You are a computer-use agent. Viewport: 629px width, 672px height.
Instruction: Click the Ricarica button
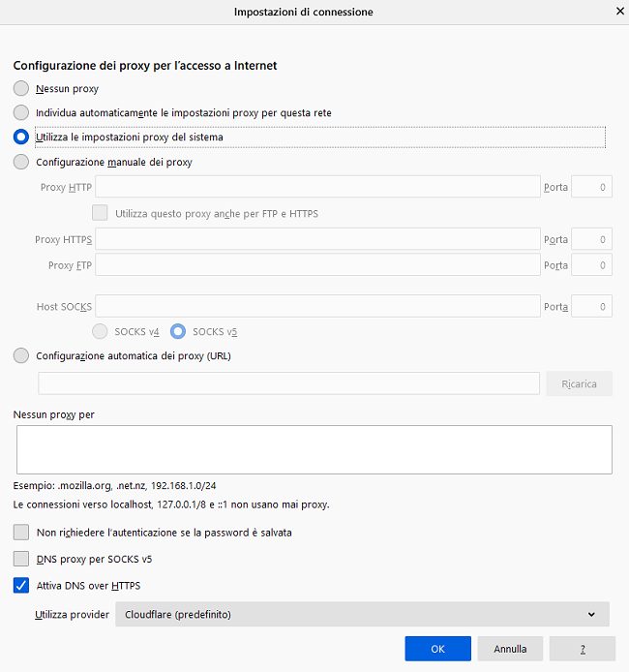[579, 383]
